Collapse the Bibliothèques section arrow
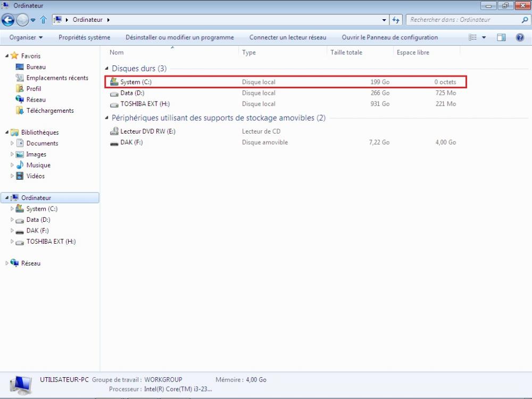The width and height of the screenshot is (532, 399). click(7, 132)
